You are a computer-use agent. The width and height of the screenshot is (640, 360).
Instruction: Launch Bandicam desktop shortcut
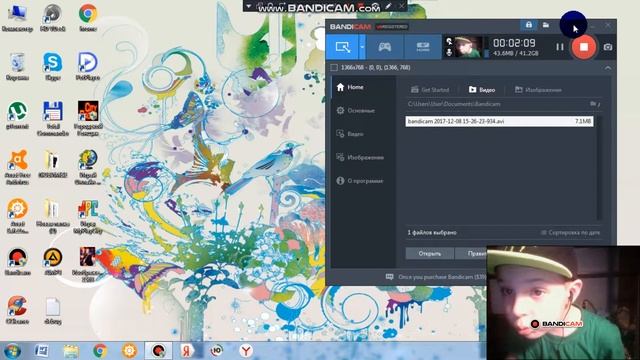tap(17, 262)
